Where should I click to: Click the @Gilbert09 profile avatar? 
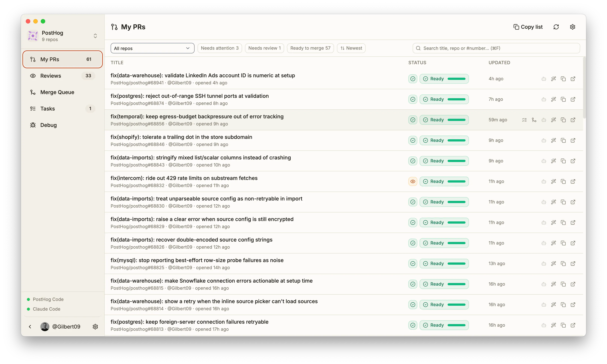(45, 326)
